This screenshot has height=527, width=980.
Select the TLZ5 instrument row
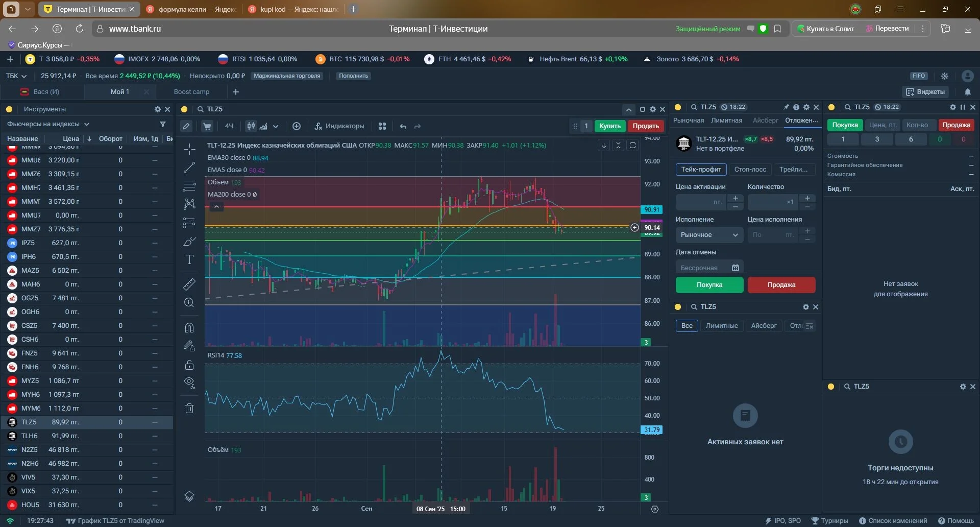[87, 422]
